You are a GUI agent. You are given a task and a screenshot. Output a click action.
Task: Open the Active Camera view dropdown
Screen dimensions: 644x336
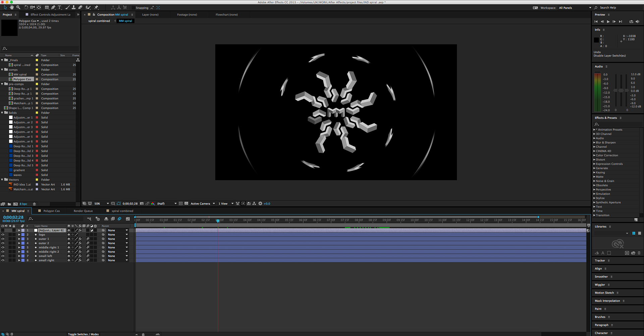(x=203, y=204)
